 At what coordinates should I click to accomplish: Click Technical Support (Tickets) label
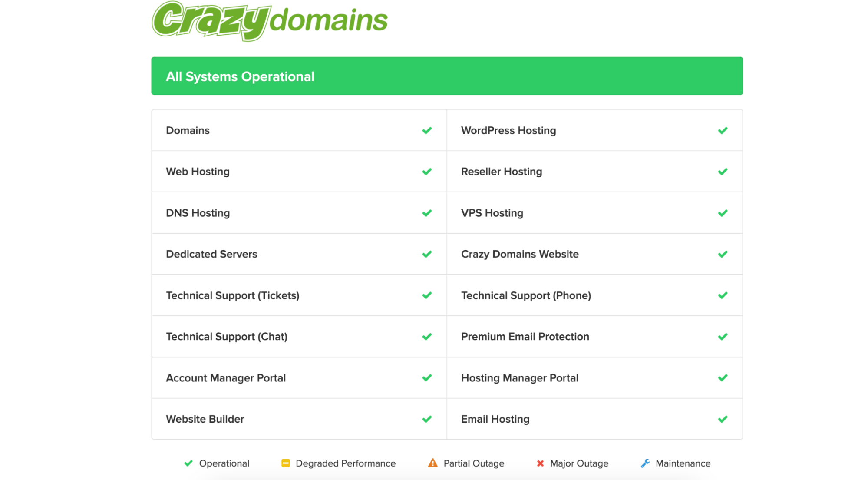coord(232,295)
